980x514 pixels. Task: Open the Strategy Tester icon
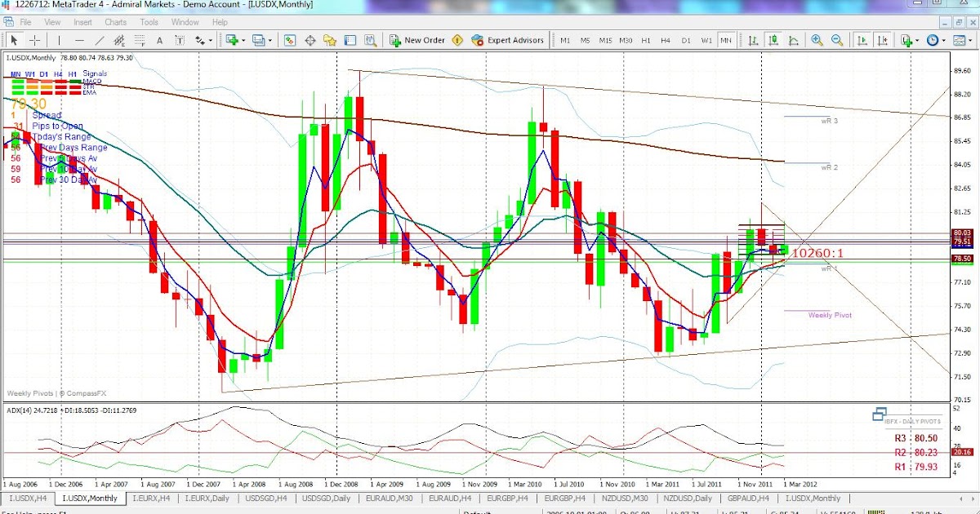tap(371, 40)
